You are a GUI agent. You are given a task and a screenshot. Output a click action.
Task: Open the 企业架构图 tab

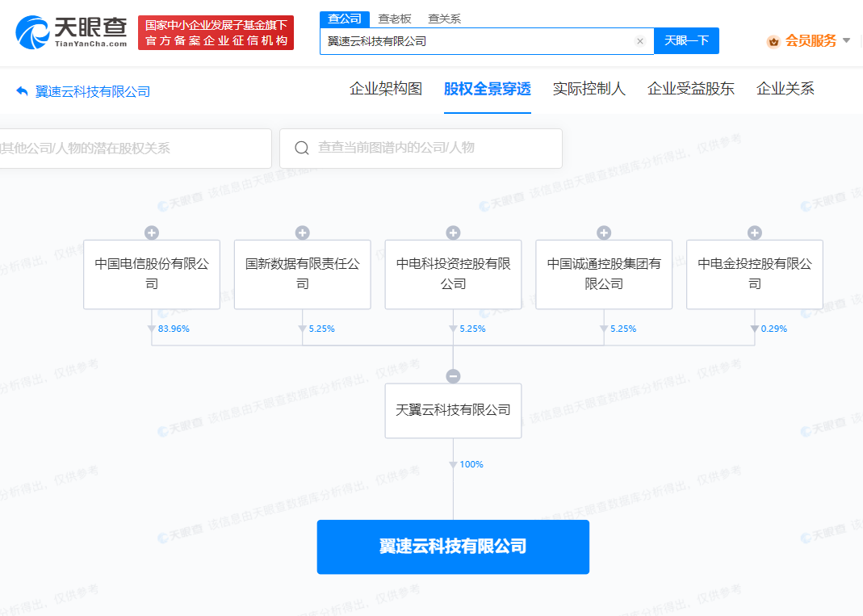coord(386,89)
